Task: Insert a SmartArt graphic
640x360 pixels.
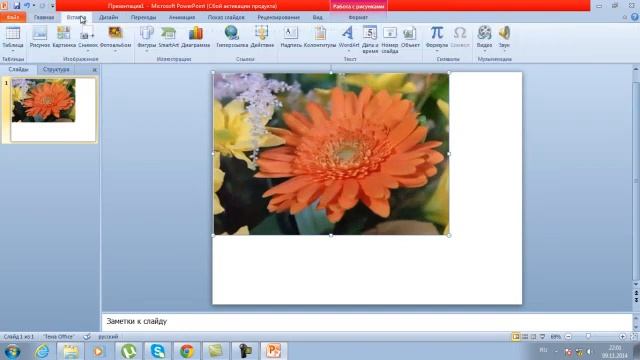Action: (x=169, y=37)
